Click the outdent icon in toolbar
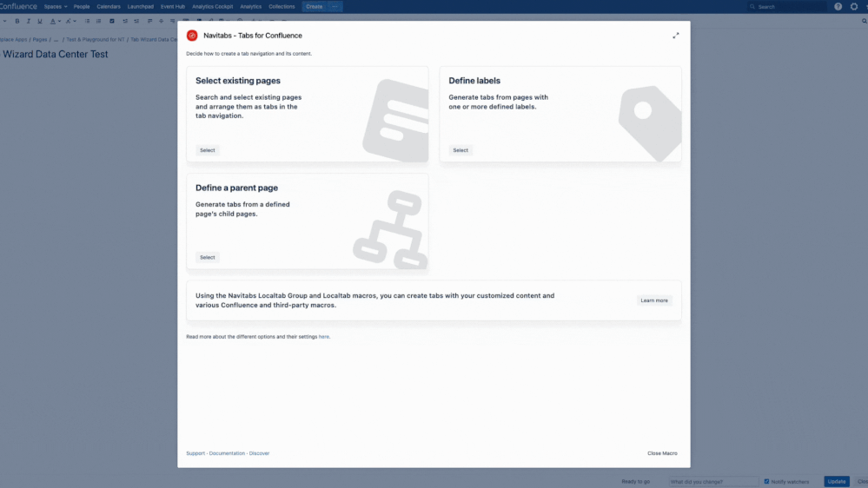Viewport: 868px width, 488px height. click(125, 21)
